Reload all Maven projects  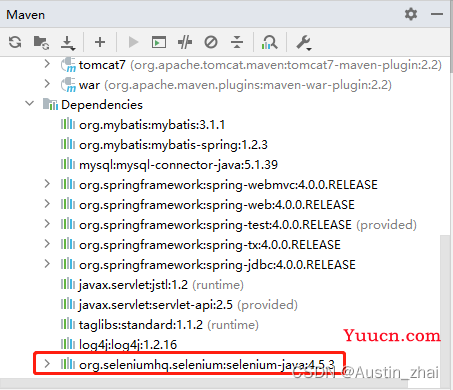coord(15,42)
